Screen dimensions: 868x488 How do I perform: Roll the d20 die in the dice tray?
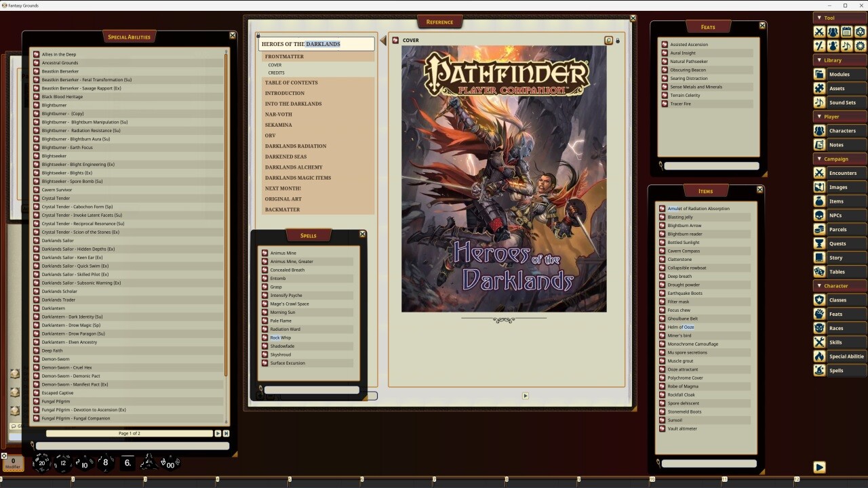click(42, 464)
